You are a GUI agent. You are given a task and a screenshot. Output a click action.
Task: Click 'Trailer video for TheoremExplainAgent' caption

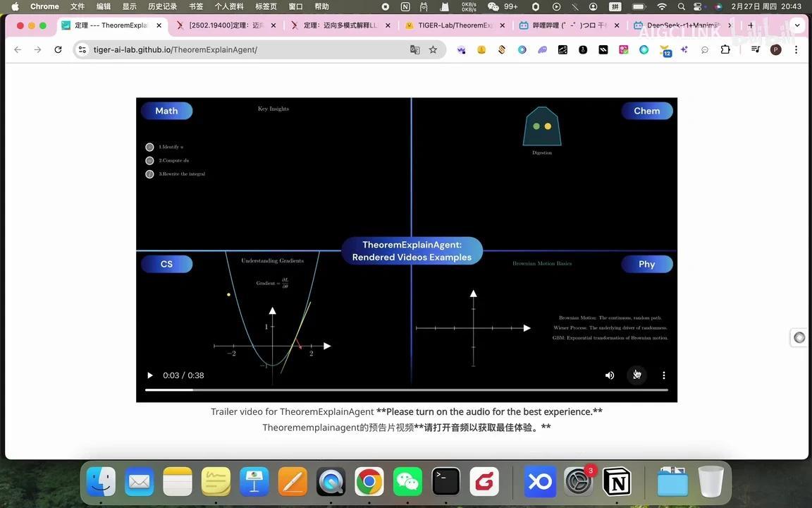tap(292, 412)
